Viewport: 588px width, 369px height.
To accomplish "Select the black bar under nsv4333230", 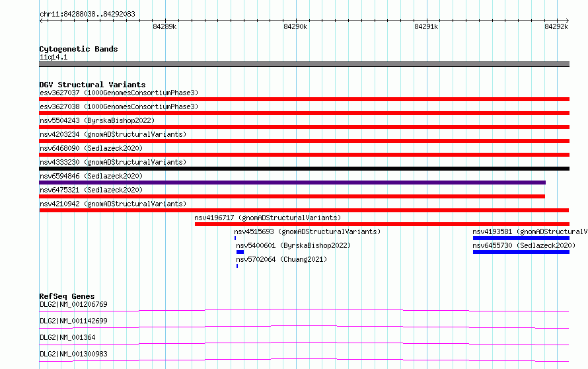I will [x=304, y=169].
